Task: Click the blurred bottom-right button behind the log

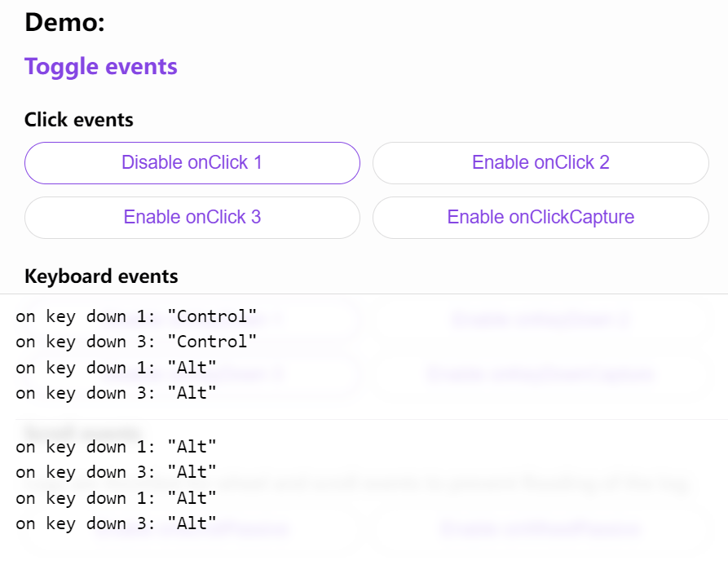Action: click(540, 528)
